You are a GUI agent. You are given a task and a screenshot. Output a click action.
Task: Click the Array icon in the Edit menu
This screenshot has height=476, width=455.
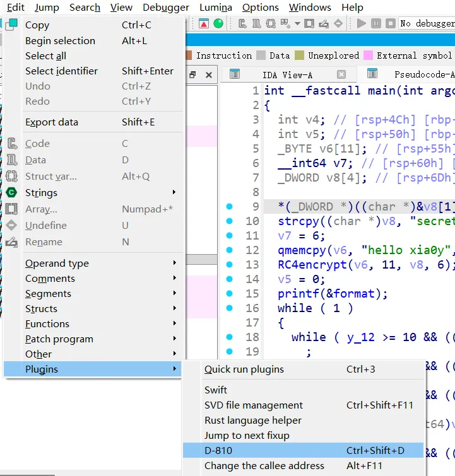pyautogui.click(x=11, y=209)
